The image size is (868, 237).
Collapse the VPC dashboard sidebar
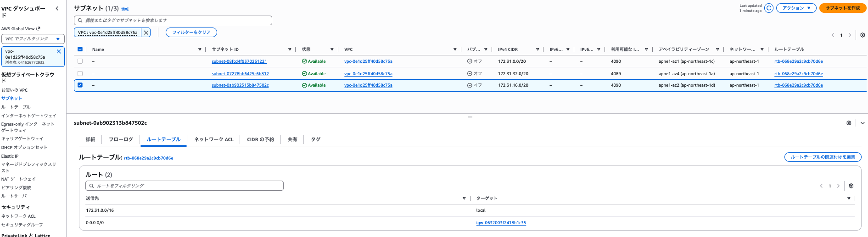(x=57, y=8)
